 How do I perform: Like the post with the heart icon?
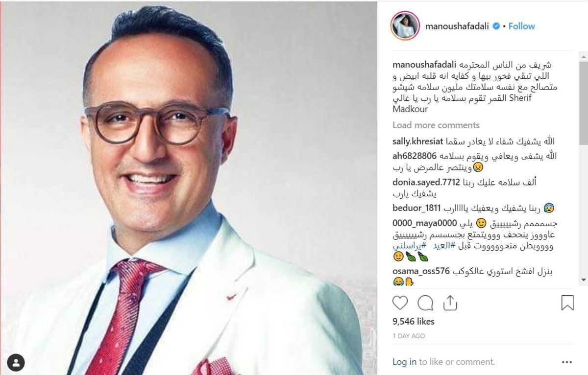400,303
